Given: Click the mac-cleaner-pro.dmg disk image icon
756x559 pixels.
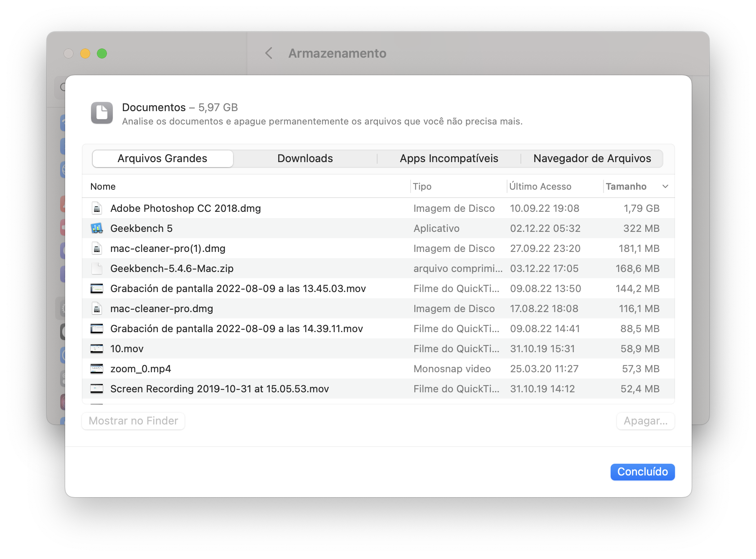Looking at the screenshot, I should [x=97, y=308].
